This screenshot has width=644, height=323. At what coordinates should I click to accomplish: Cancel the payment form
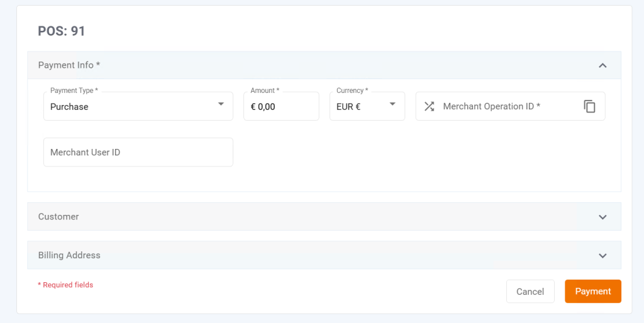coord(530,292)
